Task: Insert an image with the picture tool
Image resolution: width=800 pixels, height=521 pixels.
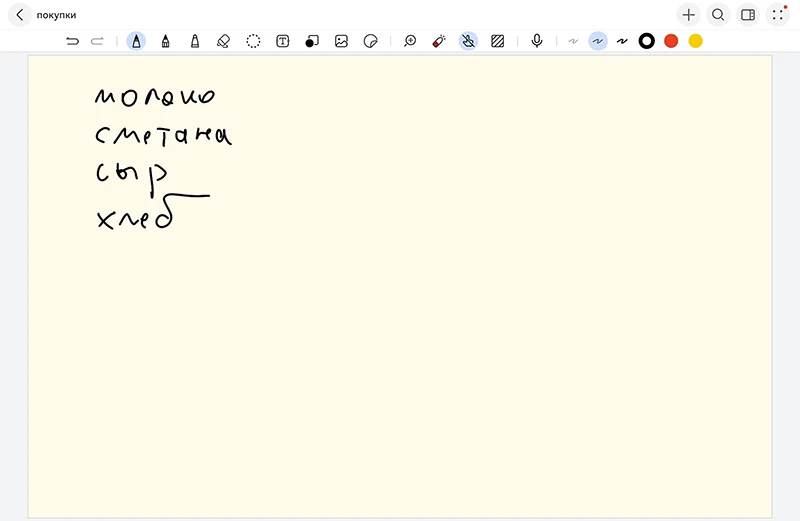Action: (x=341, y=41)
